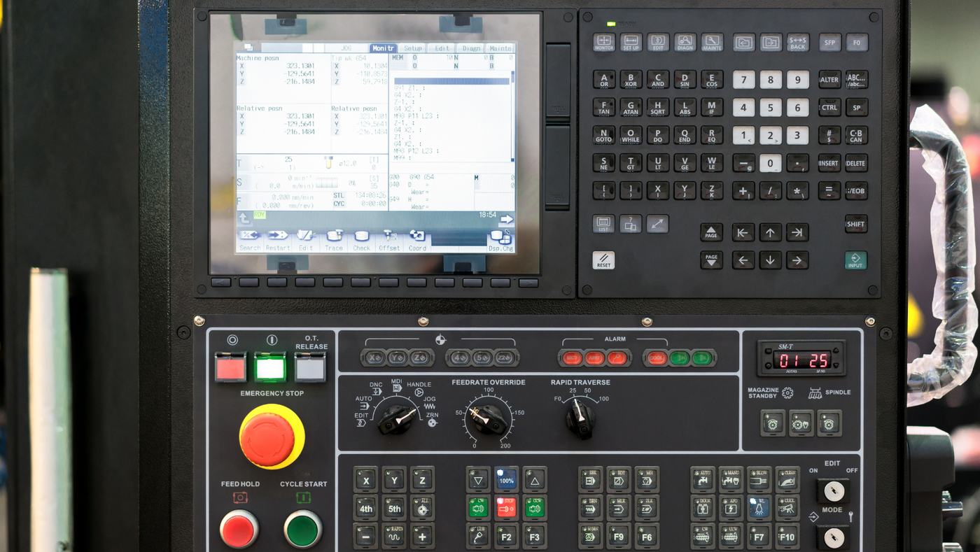The image size is (980, 552).
Task: Push the PAGE down key
Action: [711, 260]
